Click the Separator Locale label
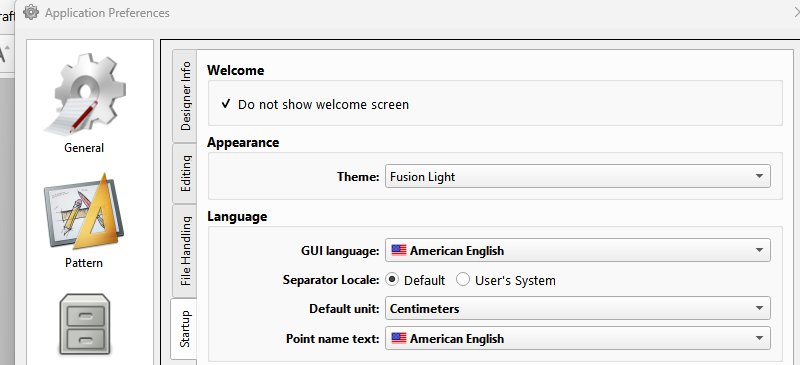Screen dimensions: 800x365 (331, 280)
